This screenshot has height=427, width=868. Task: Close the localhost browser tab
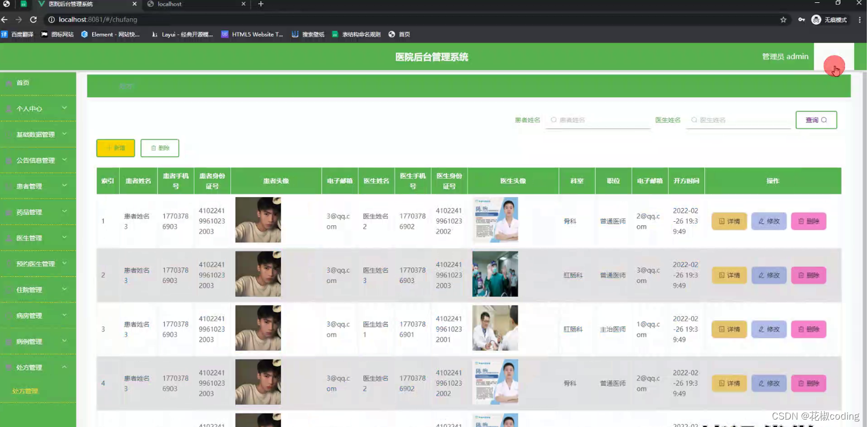point(243,4)
